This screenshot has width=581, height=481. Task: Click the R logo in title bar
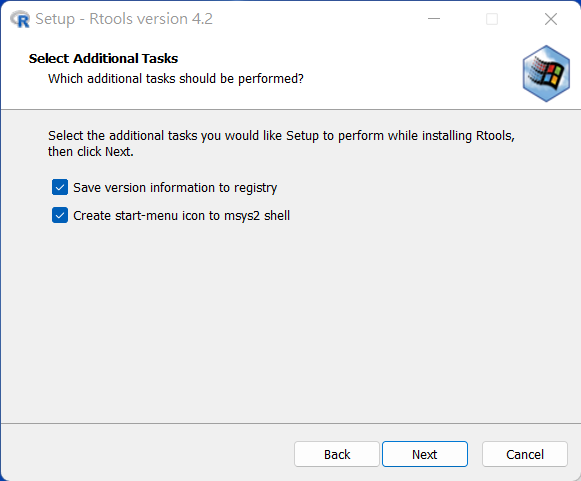[x=20, y=19]
